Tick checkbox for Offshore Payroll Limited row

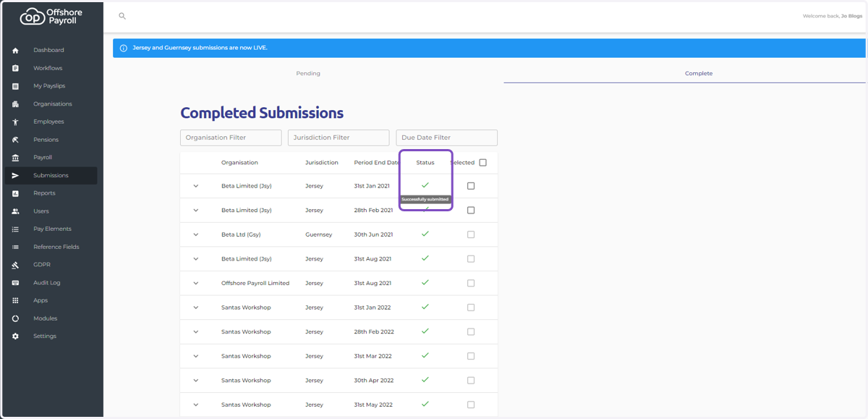pyautogui.click(x=471, y=283)
